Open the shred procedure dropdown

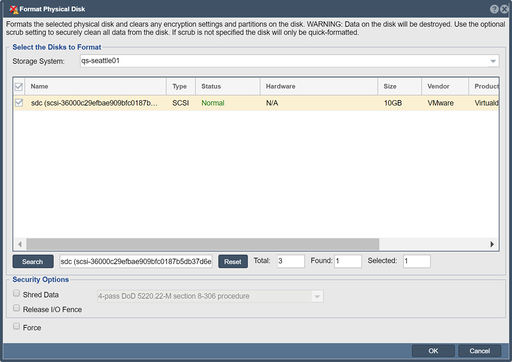click(x=317, y=296)
